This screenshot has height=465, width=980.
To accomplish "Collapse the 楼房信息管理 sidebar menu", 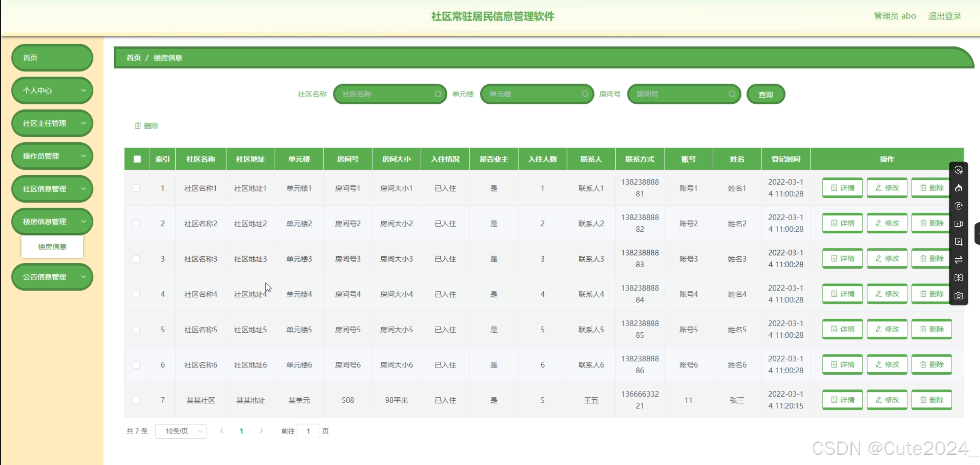I will pos(52,221).
